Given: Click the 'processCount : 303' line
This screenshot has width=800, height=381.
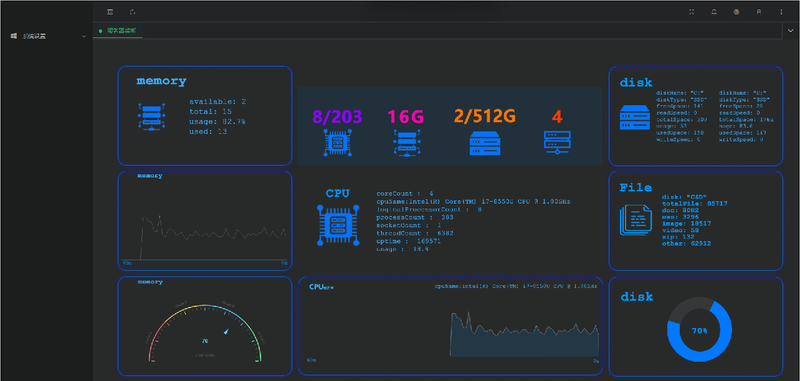Looking at the screenshot, I should tap(415, 217).
